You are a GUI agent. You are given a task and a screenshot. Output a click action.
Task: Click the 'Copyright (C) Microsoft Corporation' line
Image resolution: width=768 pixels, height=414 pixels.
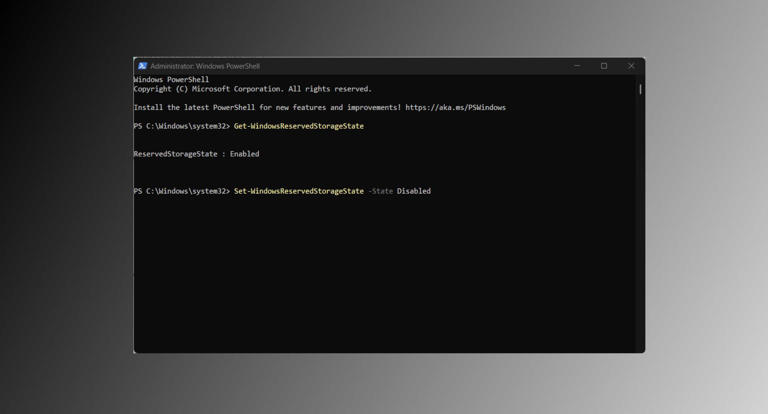tap(253, 89)
